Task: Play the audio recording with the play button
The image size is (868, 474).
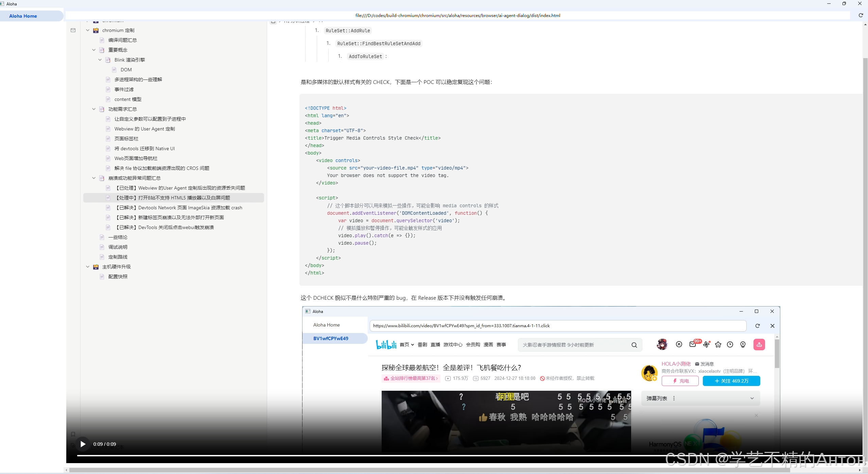Action: [x=83, y=444]
